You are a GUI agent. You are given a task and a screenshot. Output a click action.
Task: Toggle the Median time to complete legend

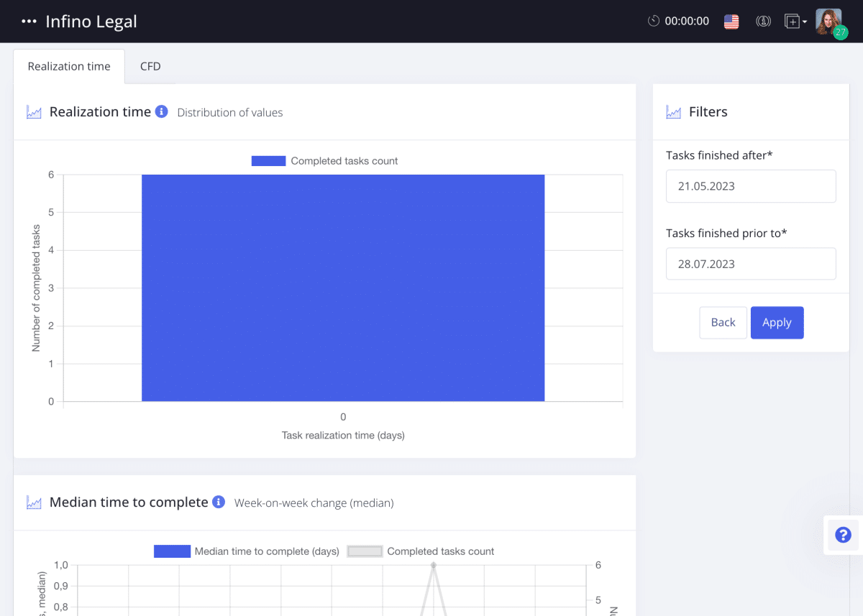pyautogui.click(x=247, y=551)
